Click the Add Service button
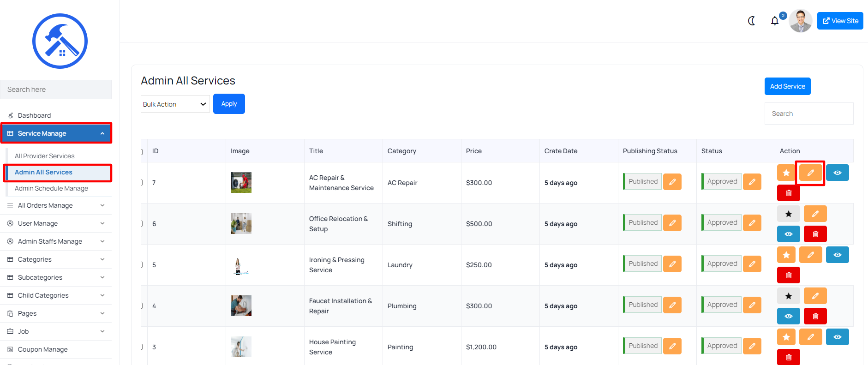 coord(787,86)
